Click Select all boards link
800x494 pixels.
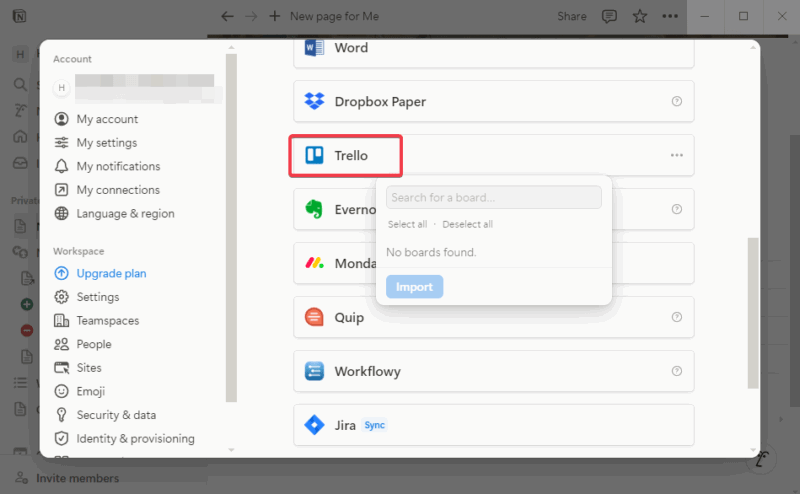407,224
